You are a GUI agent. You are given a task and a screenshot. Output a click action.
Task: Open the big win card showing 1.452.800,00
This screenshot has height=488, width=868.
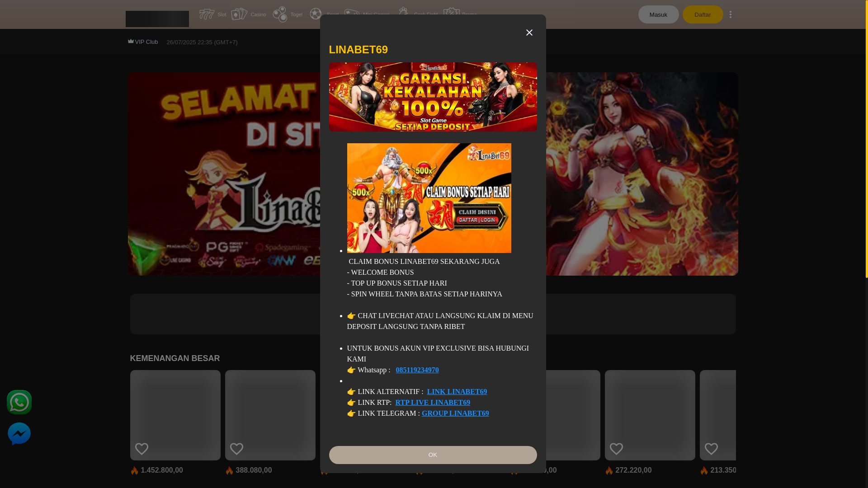coord(175,415)
